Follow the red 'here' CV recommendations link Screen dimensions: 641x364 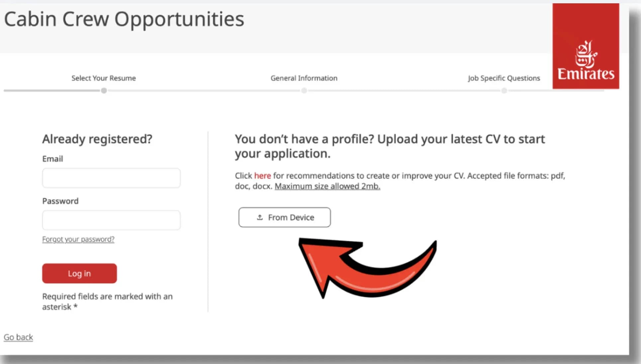click(x=262, y=176)
